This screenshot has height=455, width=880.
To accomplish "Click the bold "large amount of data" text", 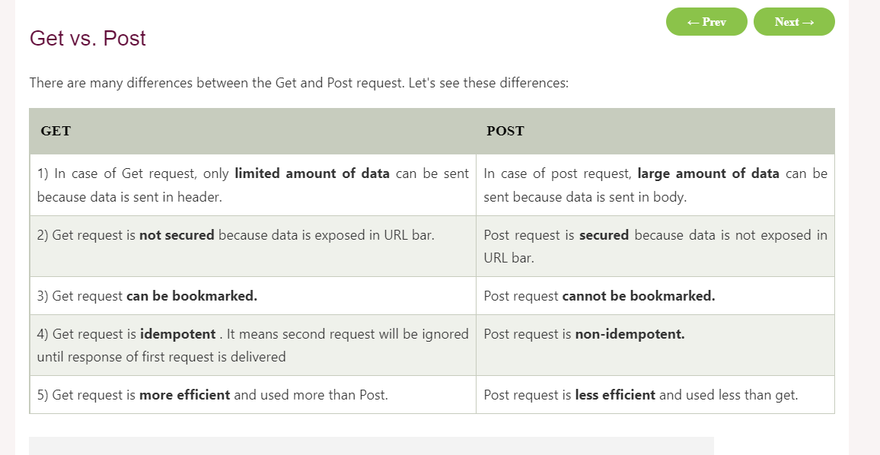I will (708, 173).
